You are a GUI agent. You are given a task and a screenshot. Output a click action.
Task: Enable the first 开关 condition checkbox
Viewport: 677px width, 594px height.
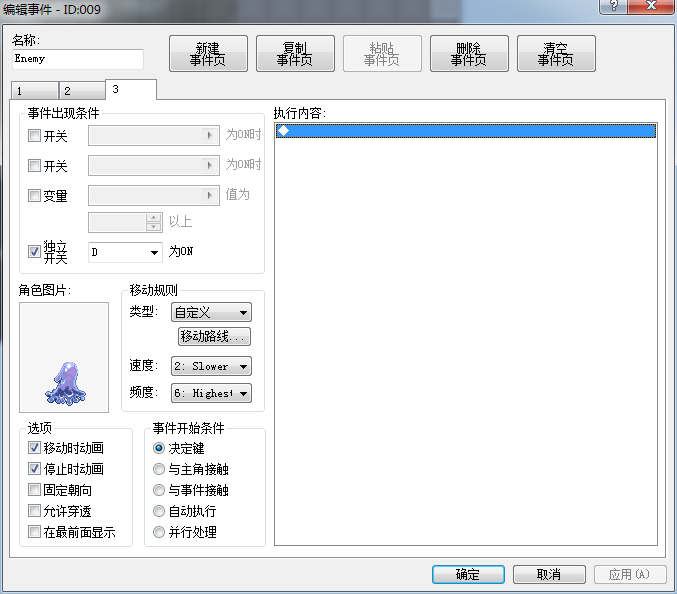point(34,136)
